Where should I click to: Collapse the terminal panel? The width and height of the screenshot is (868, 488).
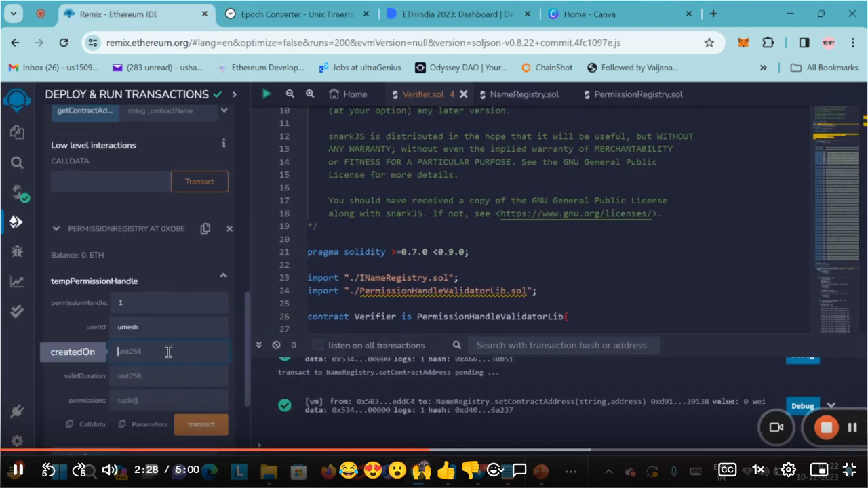coord(258,345)
